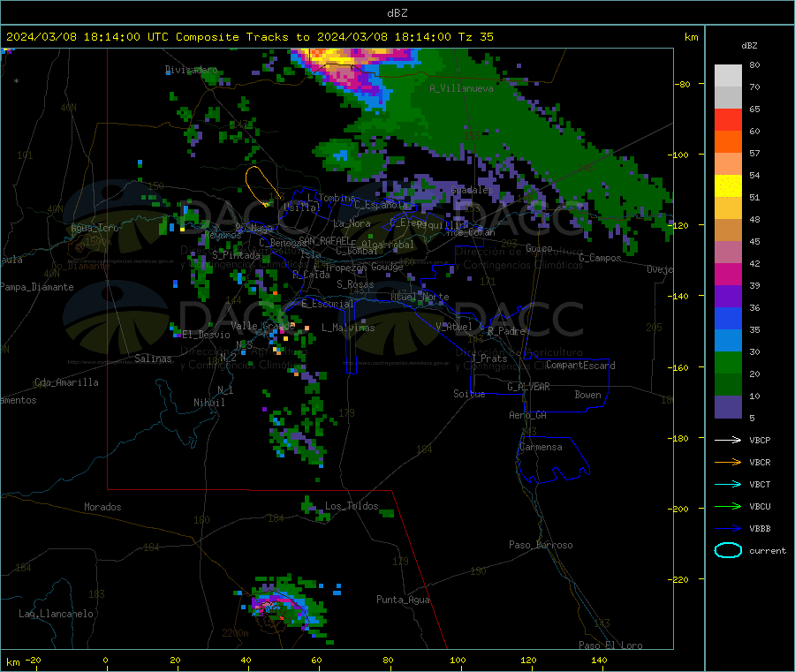Click the 'L_Malvinas' map label

point(348,328)
